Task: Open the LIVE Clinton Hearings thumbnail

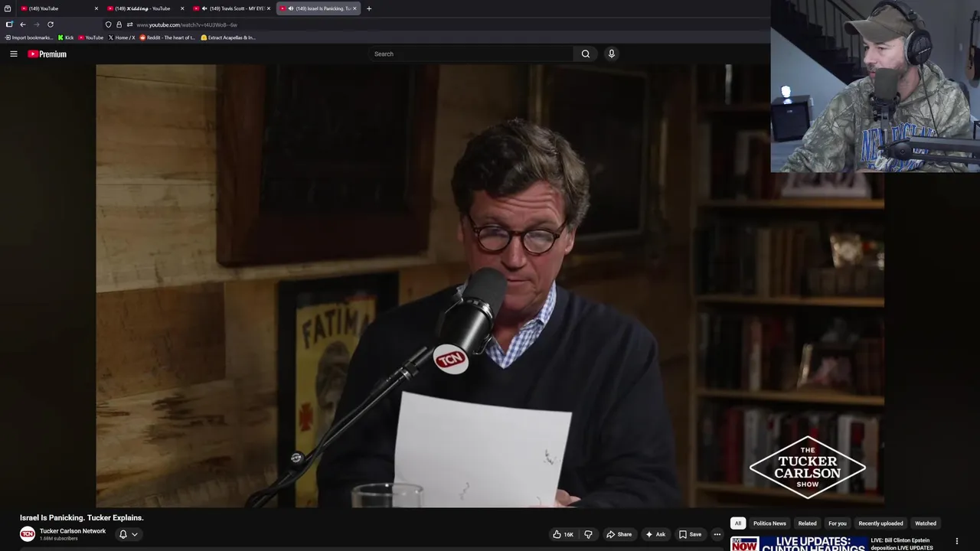Action: pyautogui.click(x=797, y=543)
